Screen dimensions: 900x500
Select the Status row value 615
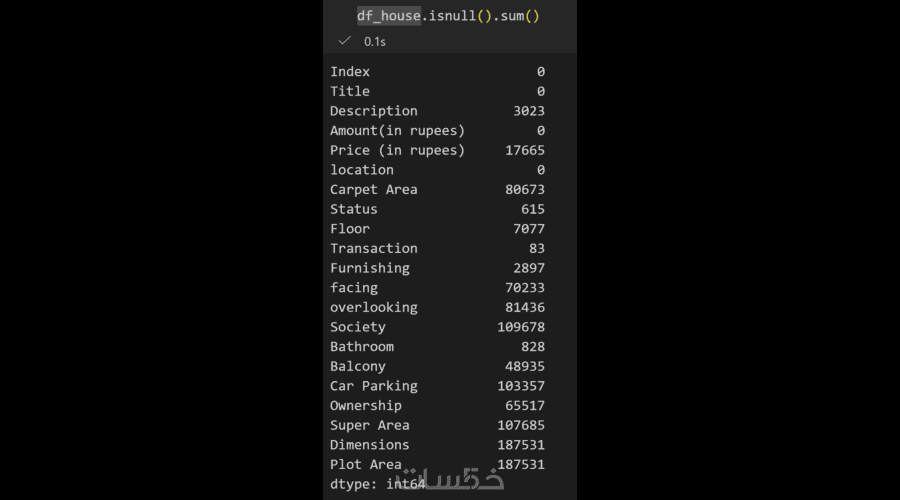point(533,209)
